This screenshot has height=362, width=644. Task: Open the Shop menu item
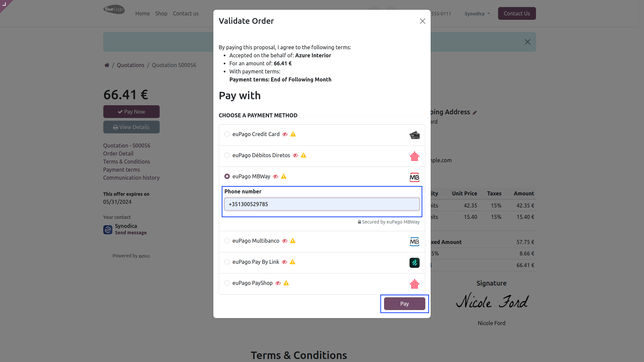click(161, 13)
